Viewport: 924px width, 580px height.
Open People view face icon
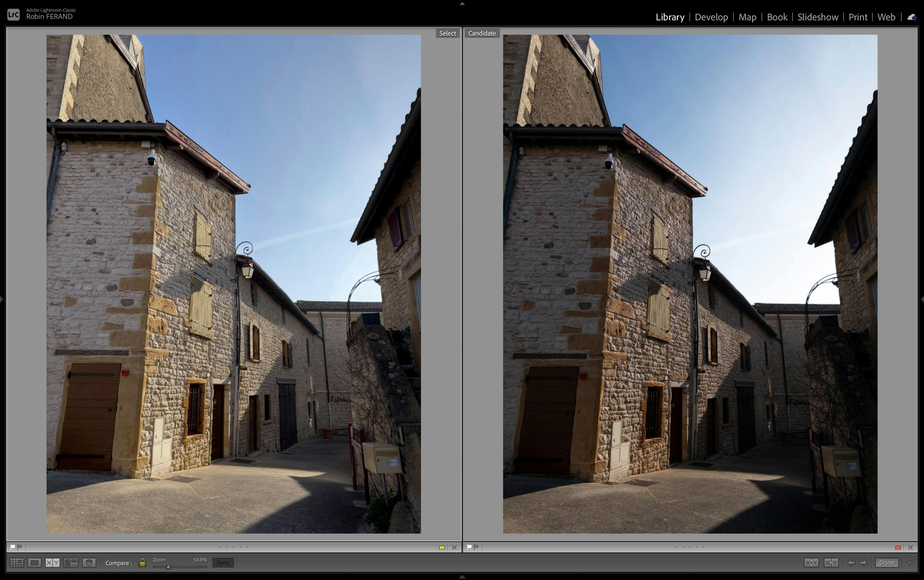click(89, 563)
